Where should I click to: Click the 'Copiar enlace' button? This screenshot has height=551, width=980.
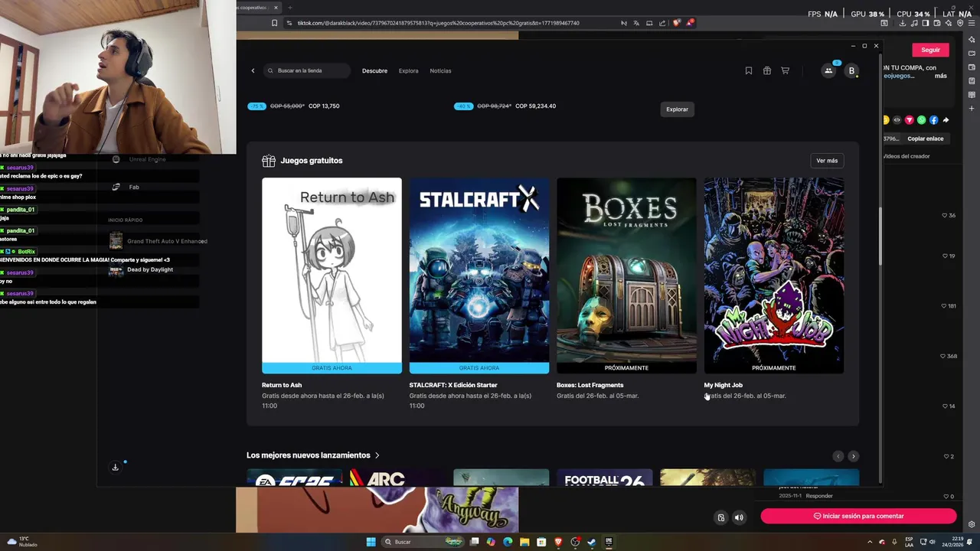pos(925,139)
